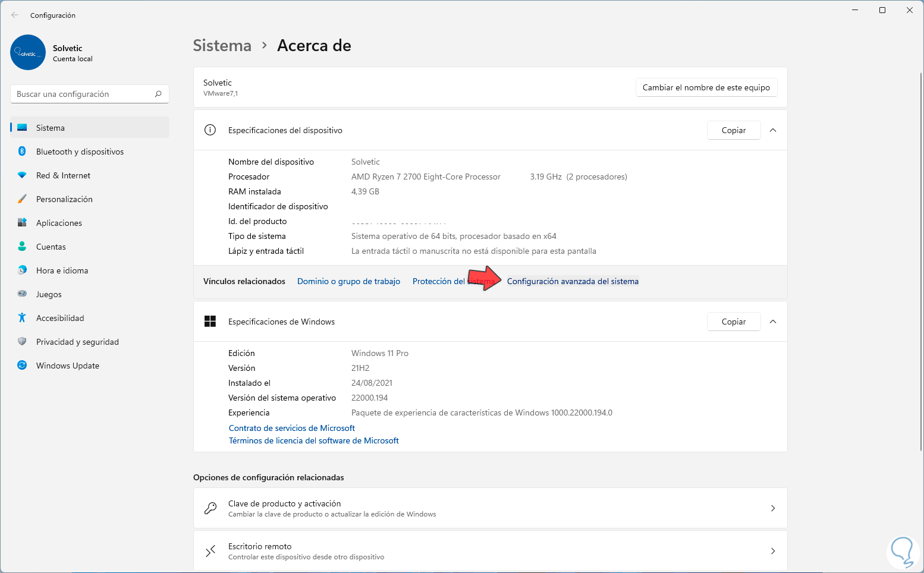Viewport: 924px width, 573px height.
Task: Click Cambiar el nombre de este equipo
Action: [x=706, y=87]
